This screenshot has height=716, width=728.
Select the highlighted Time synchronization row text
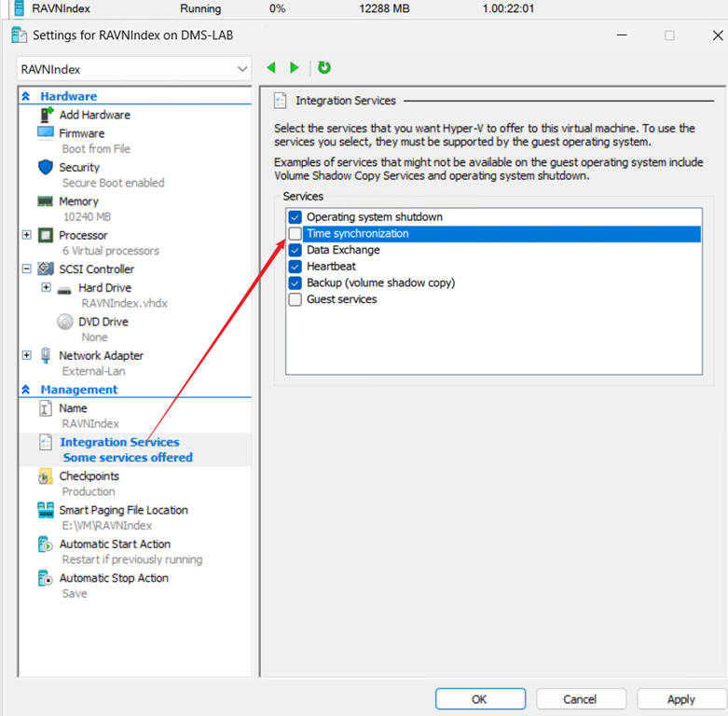tap(358, 234)
